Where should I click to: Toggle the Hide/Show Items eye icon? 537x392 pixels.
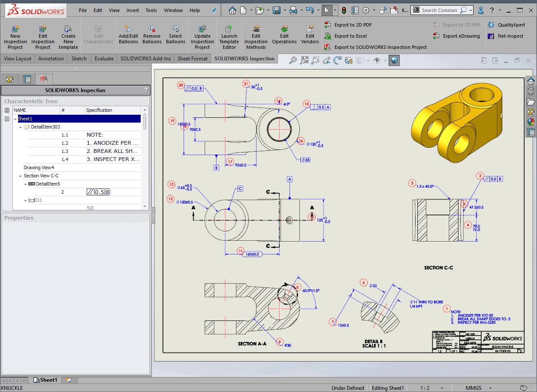point(377,61)
